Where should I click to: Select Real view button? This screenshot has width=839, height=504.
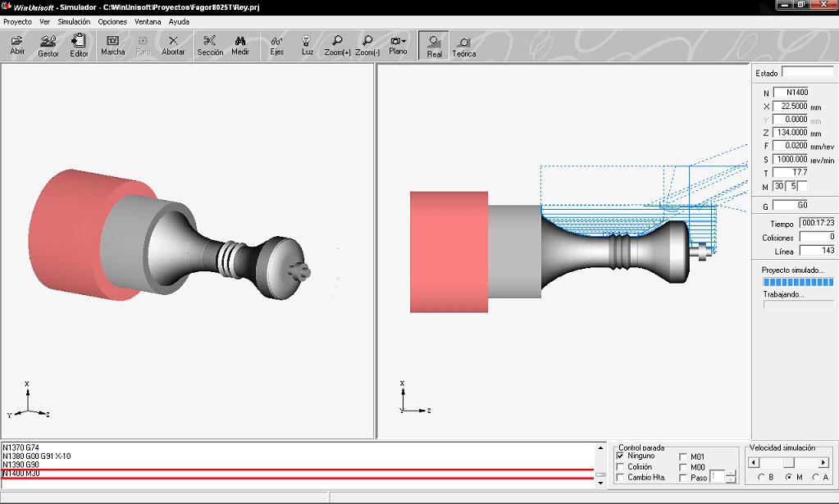(433, 45)
